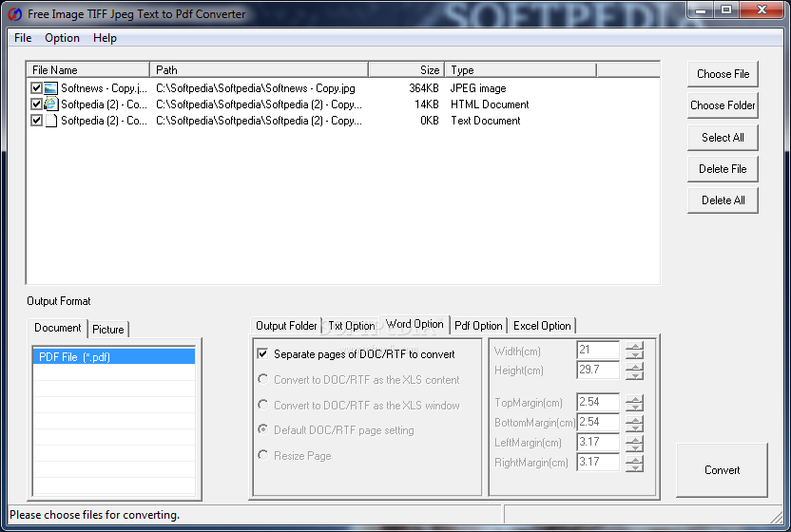Decrease RightMargin(cm) using the down arrow
The image size is (791, 532).
click(x=634, y=467)
